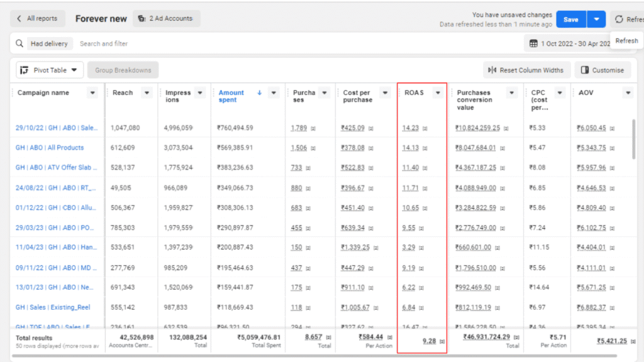Open the GH | ABO | All Products campaign
The height and width of the screenshot is (362, 644).
coord(50,148)
